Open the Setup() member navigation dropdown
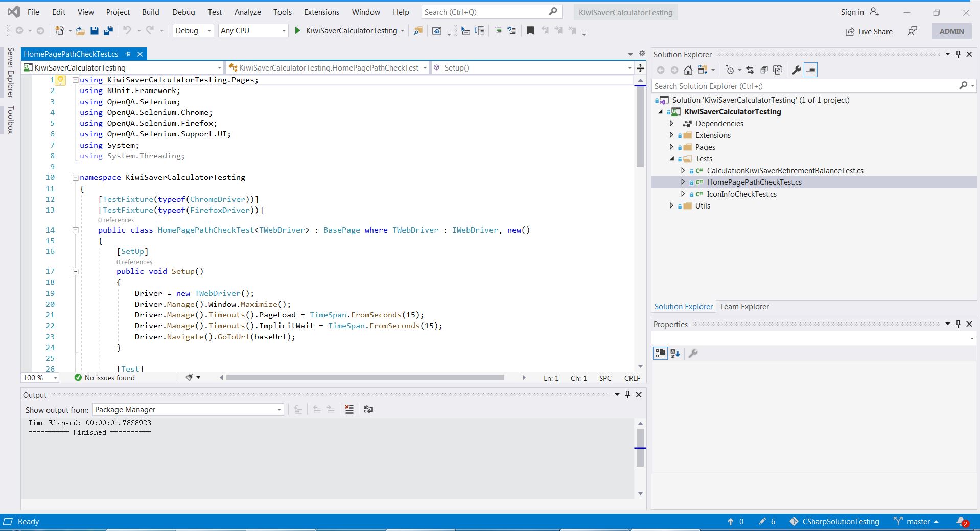Viewport: 980px width, 531px height. [x=532, y=67]
